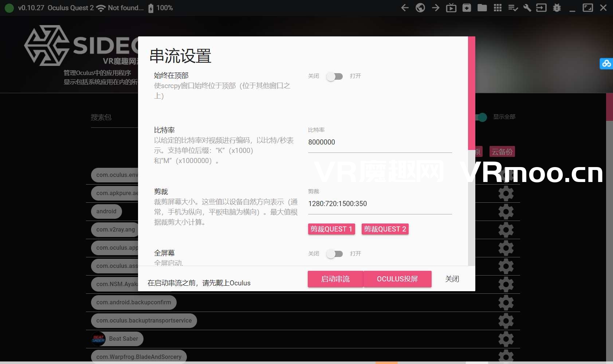Open settings gear for com.oculus.app row
This screenshot has width=613, height=364.
click(x=506, y=248)
